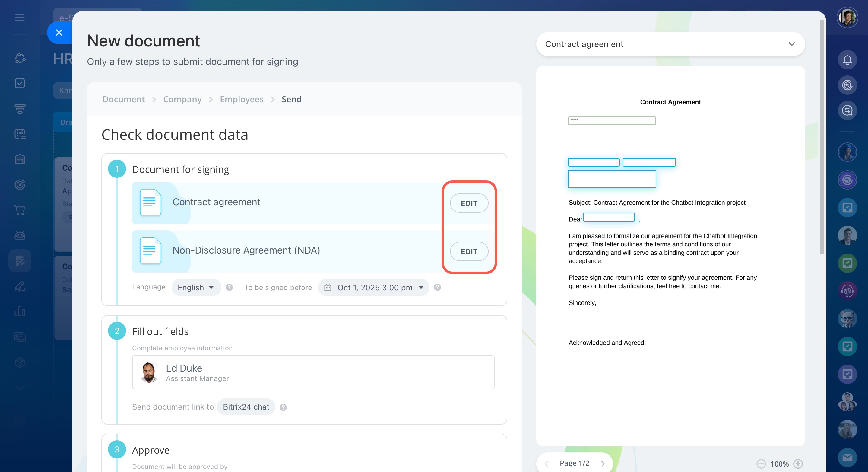Open the package box icon in left sidebar
Screen dimensions: 868x472
20,362
